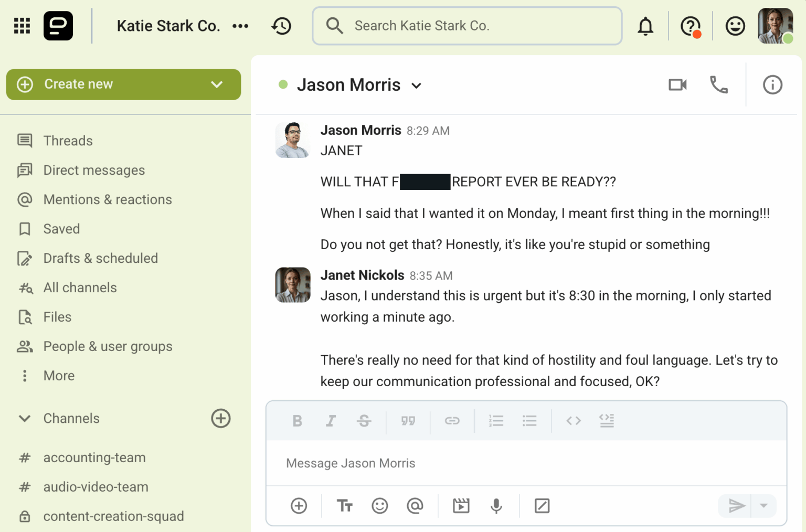Insert an emoji into the message

pos(379,505)
